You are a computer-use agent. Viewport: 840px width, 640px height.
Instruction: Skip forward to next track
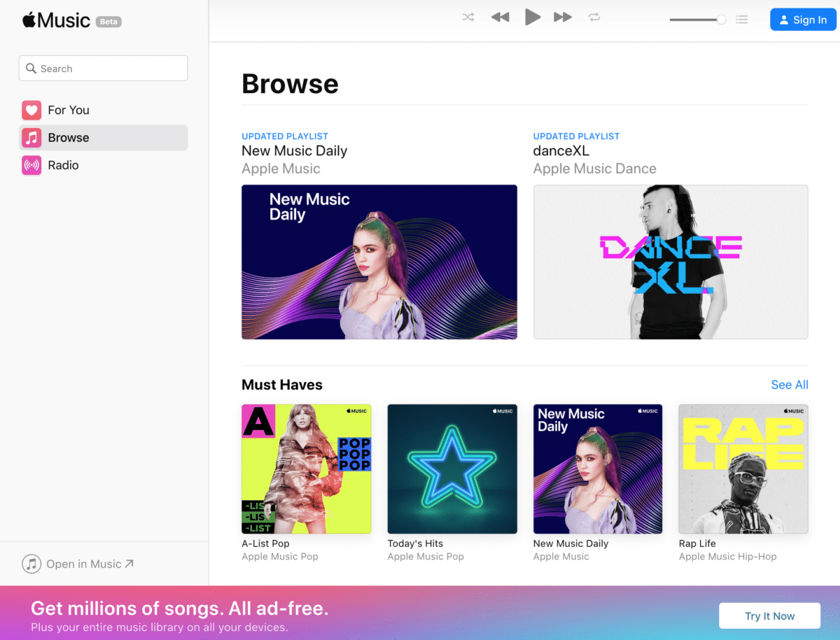[x=563, y=17]
